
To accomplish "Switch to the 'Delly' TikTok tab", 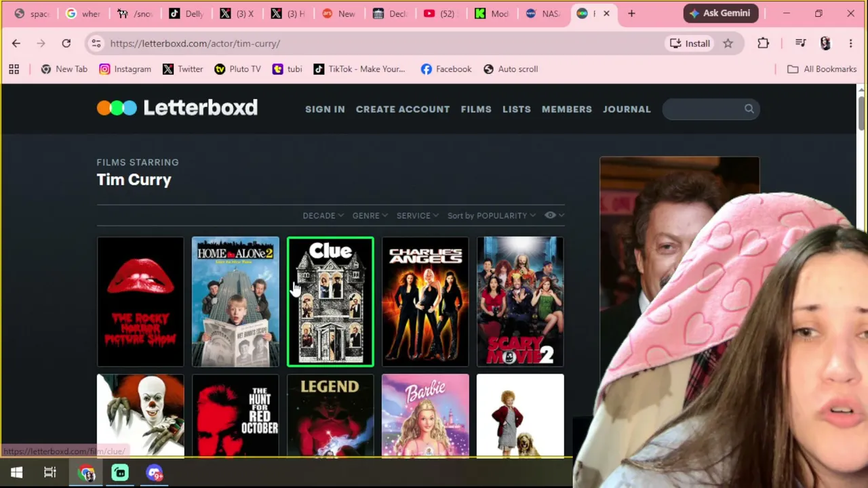I will (x=186, y=14).
